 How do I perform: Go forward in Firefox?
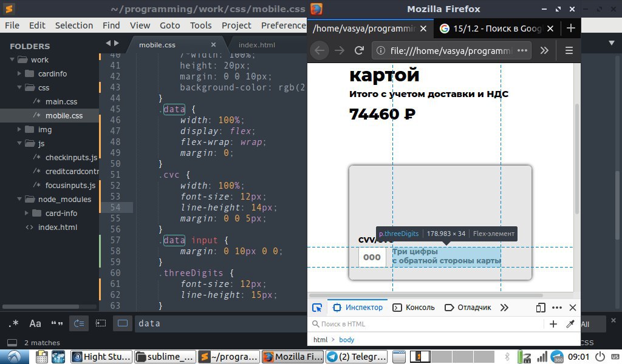(339, 51)
